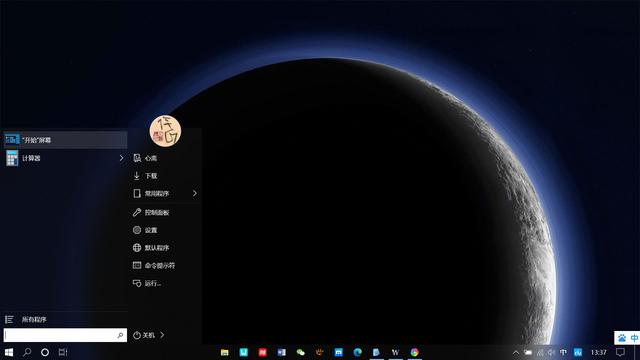Open the teal app icon on taskbar
Viewport: 640px width, 360px height.
[244, 352]
